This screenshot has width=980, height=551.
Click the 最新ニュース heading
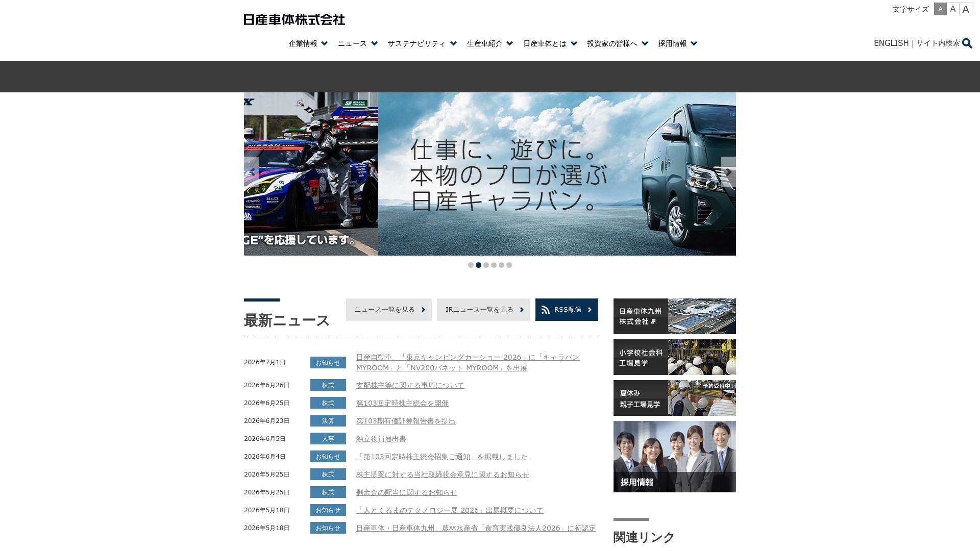(287, 320)
